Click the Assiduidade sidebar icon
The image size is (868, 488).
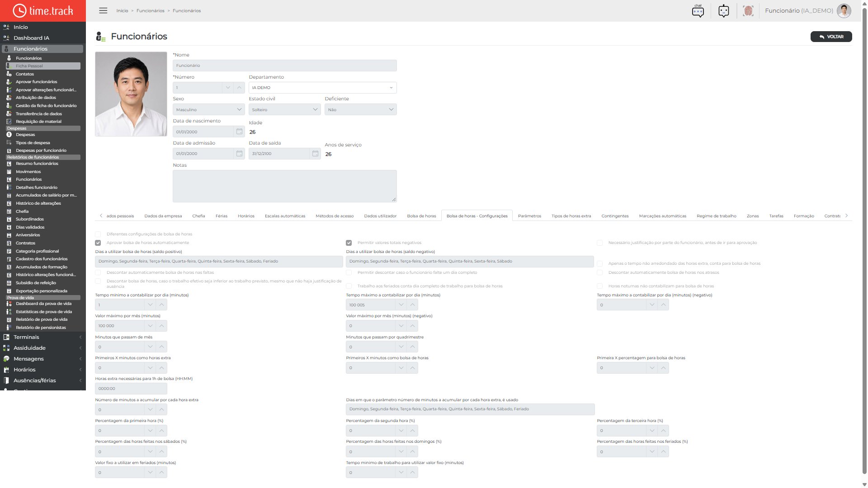click(x=6, y=348)
